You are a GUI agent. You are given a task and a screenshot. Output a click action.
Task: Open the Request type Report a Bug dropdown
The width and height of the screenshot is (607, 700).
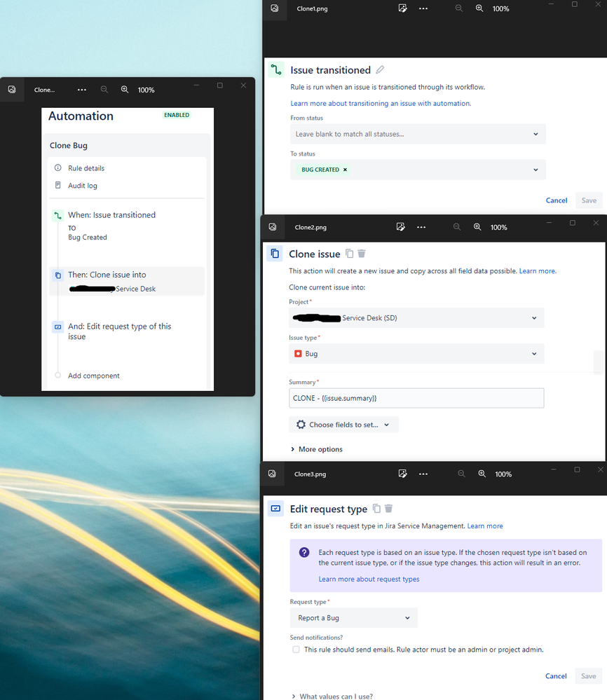pyautogui.click(x=354, y=618)
